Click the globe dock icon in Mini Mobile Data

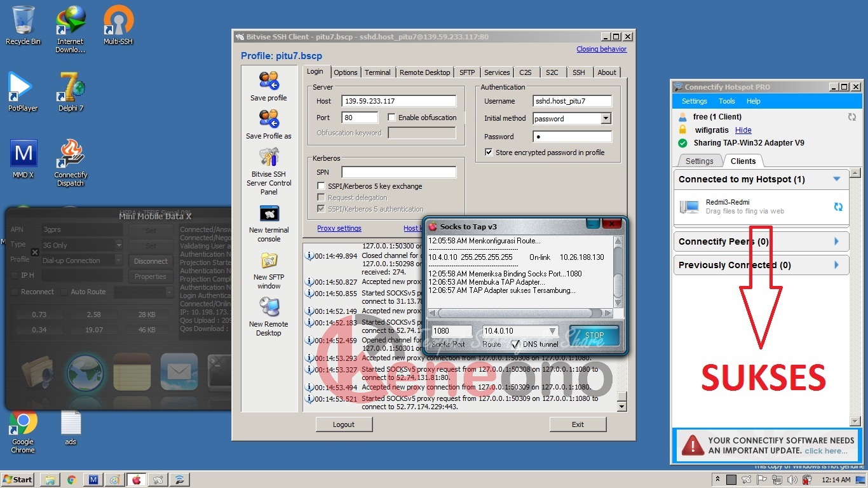pyautogui.click(x=86, y=372)
